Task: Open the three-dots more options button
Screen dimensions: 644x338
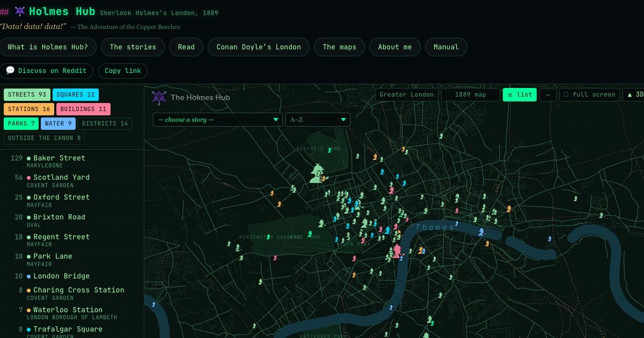Action: click(x=547, y=94)
